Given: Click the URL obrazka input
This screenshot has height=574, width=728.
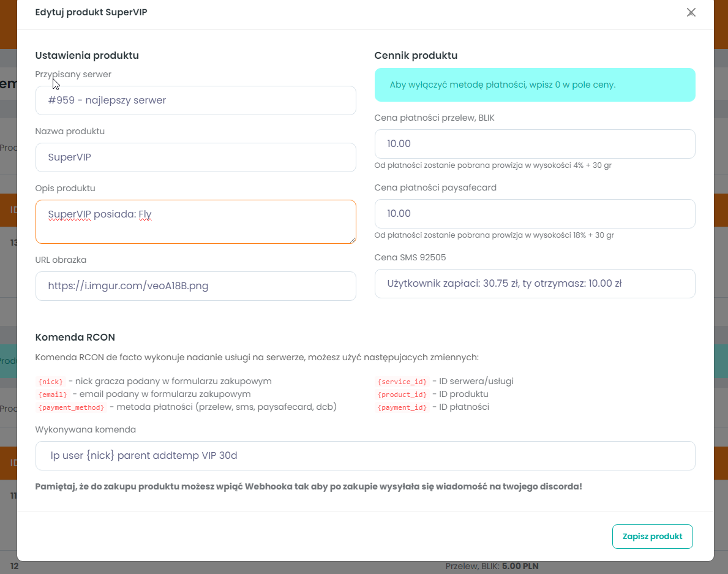Looking at the screenshot, I should pos(195,286).
